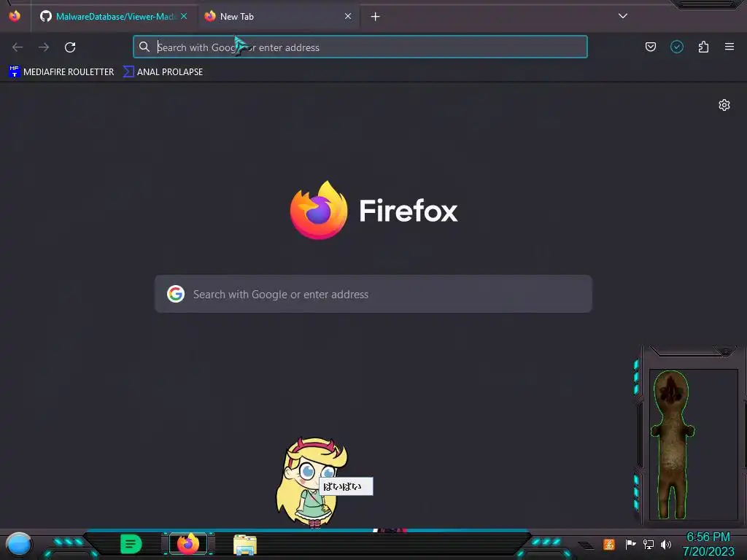Open a new tab with plus button

point(376,17)
